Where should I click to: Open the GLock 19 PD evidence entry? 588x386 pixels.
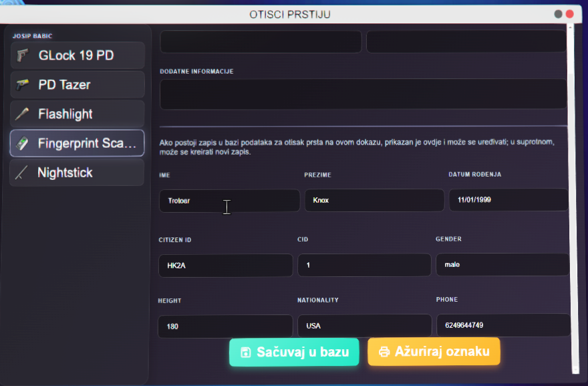point(78,56)
